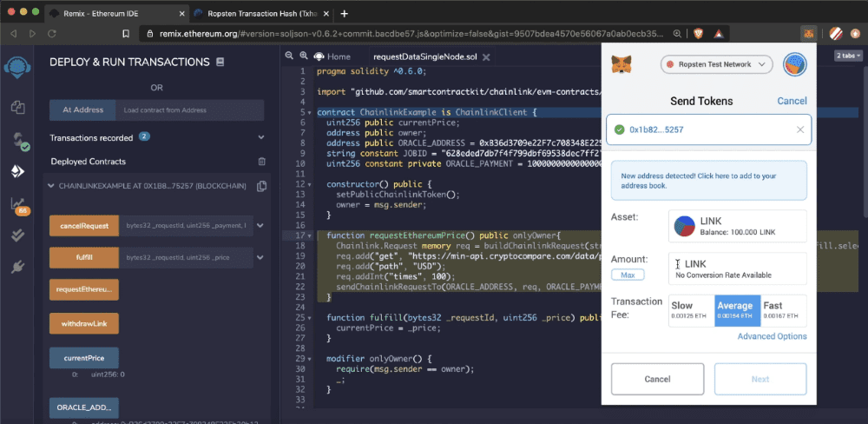Click the requestEthereumPrice function button
Image resolution: width=868 pixels, height=424 pixels.
[x=84, y=289]
